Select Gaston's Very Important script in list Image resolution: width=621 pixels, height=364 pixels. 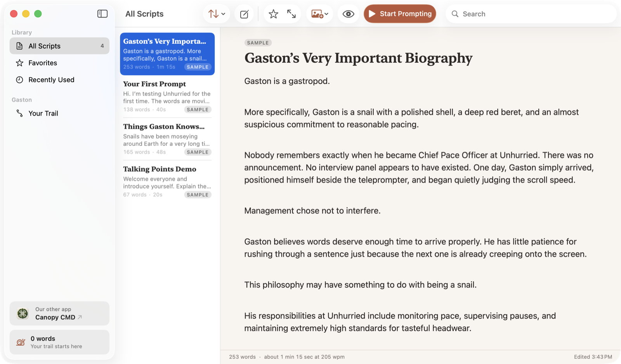[x=167, y=54]
